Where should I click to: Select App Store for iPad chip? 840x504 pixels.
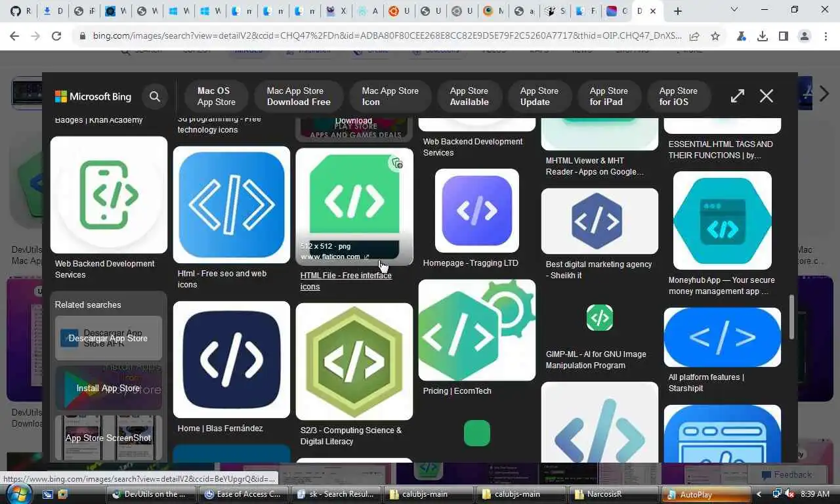(x=608, y=96)
